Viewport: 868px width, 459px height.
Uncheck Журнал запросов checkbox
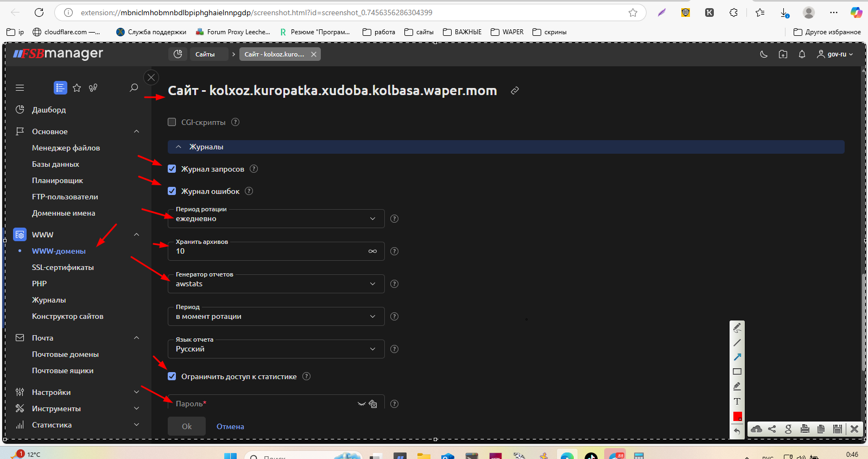coord(172,169)
